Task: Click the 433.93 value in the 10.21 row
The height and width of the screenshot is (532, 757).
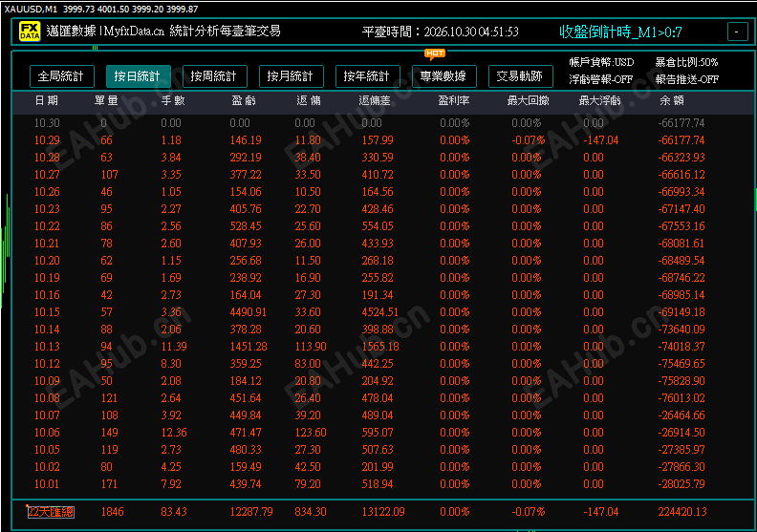Action: [378, 244]
